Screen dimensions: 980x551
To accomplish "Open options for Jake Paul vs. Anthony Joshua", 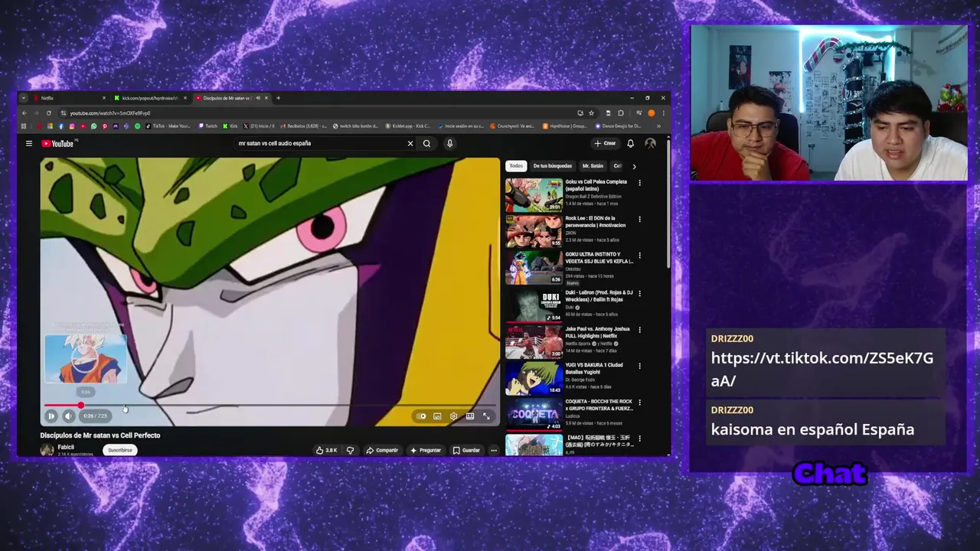I will pos(639,330).
